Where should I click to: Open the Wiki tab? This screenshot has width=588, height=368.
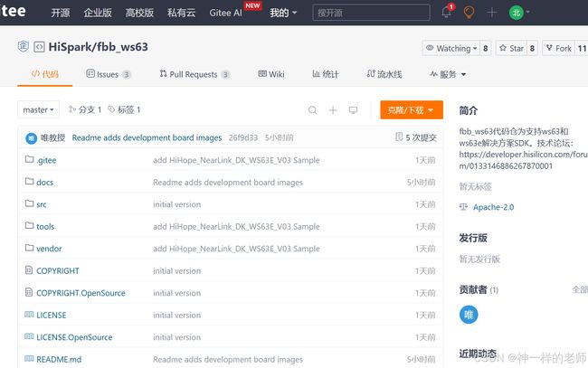[271, 74]
